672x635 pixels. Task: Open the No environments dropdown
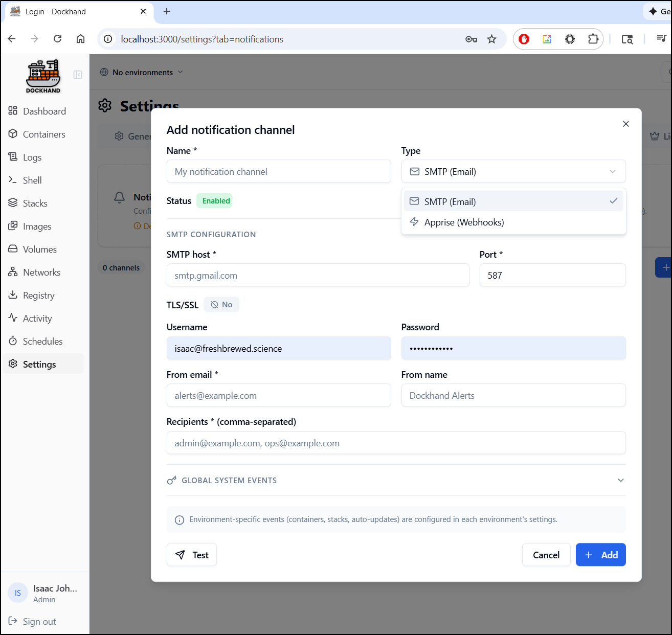[x=142, y=73]
